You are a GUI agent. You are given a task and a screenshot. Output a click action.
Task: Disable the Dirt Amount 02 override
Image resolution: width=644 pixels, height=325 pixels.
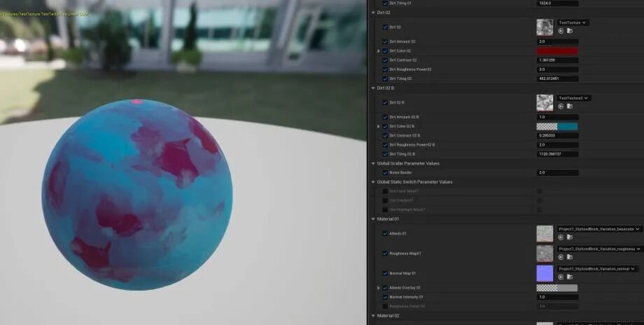click(385, 41)
